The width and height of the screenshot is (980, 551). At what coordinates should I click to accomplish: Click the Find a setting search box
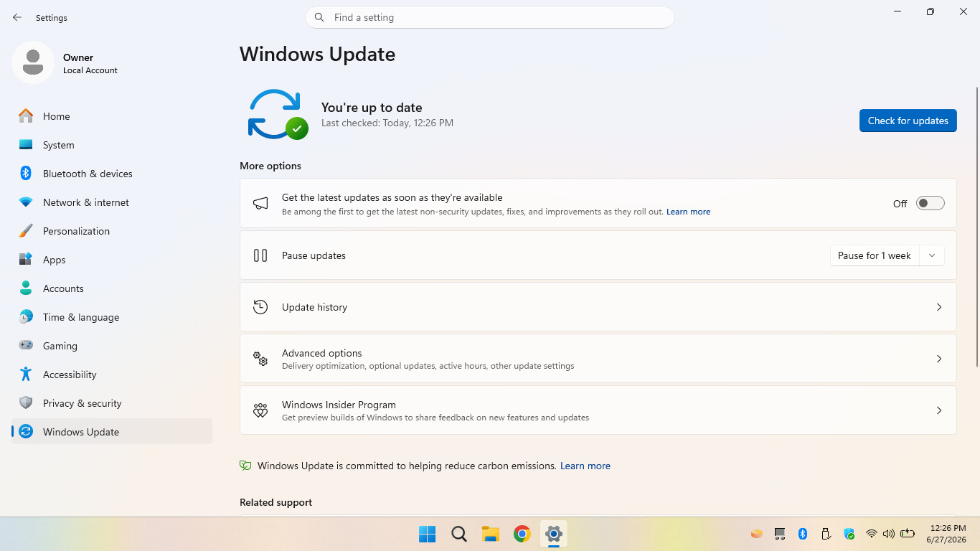490,17
